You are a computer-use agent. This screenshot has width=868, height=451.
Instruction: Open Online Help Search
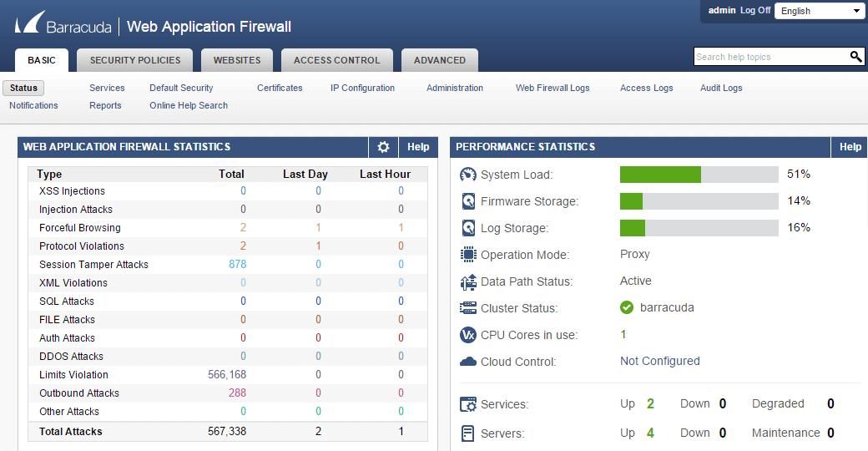(189, 105)
